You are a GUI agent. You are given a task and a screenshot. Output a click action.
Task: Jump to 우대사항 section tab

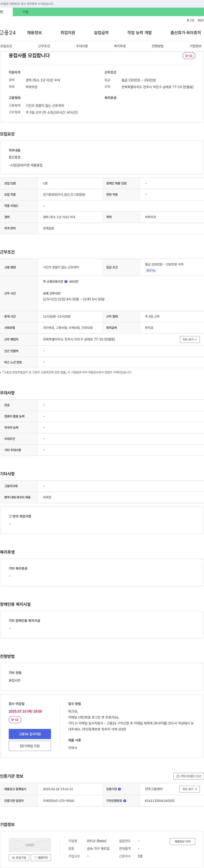coord(82,46)
